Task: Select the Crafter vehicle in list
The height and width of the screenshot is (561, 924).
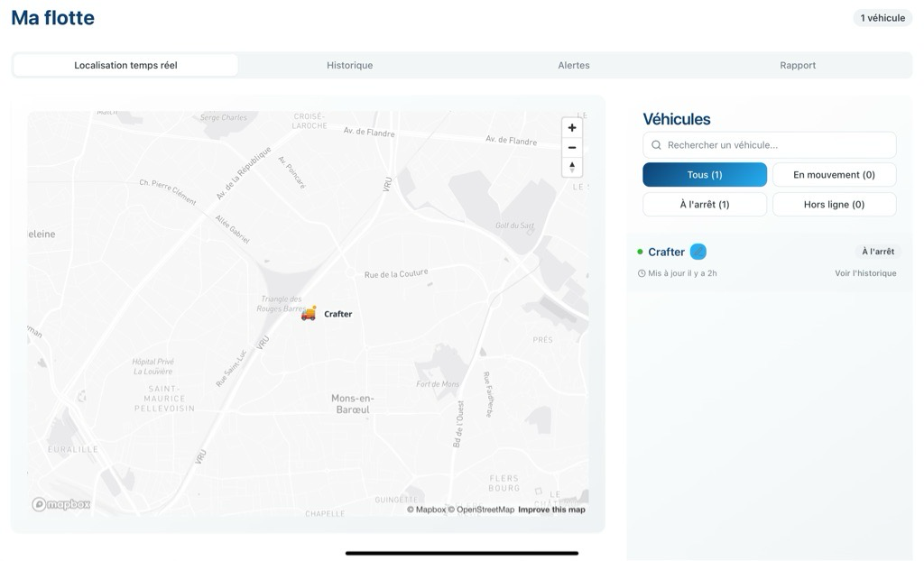Action: (770, 262)
